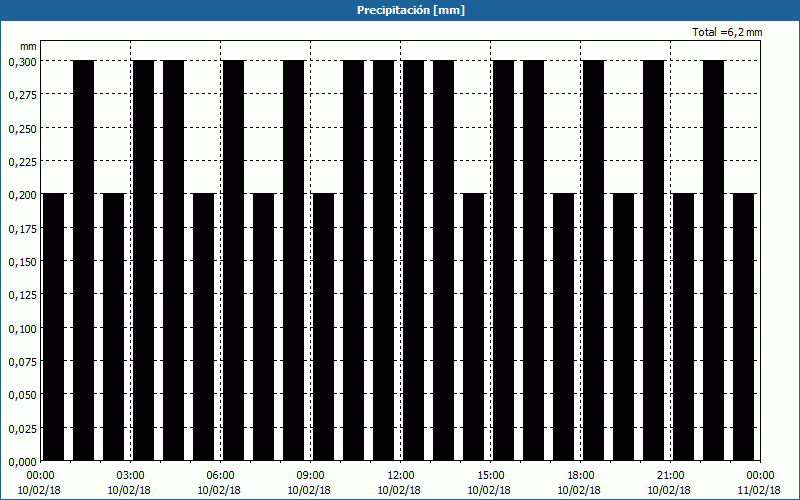
Task: Select the 18:00 x-axis time label
Action: click(581, 476)
